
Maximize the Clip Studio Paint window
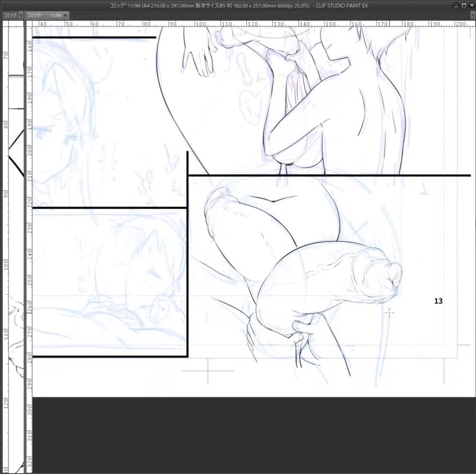(x=464, y=5)
